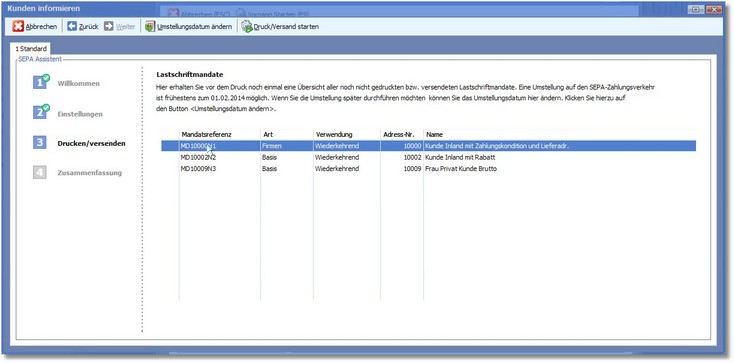Click the Zurück back arrow icon
The width and height of the screenshot is (734, 363).
pyautogui.click(x=72, y=26)
